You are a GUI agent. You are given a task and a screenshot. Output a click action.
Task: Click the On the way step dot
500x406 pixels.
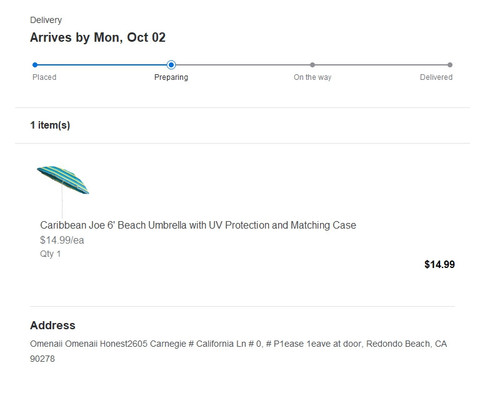312,65
